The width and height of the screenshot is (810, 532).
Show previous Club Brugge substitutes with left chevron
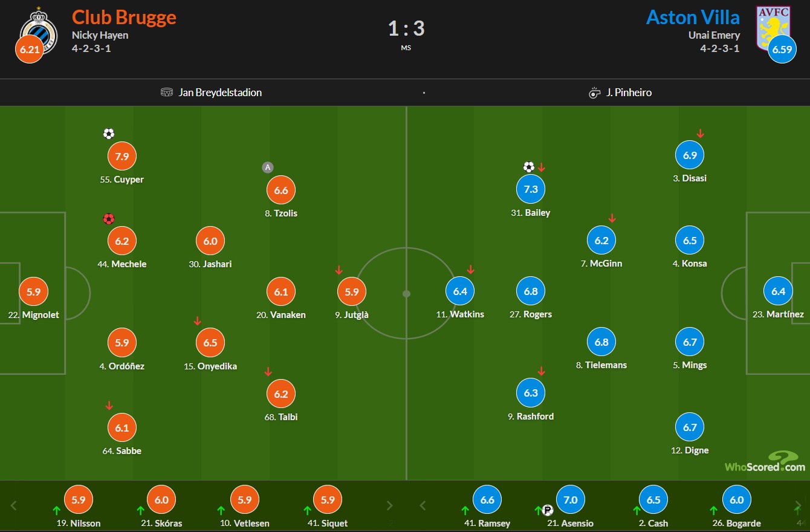coord(14,505)
